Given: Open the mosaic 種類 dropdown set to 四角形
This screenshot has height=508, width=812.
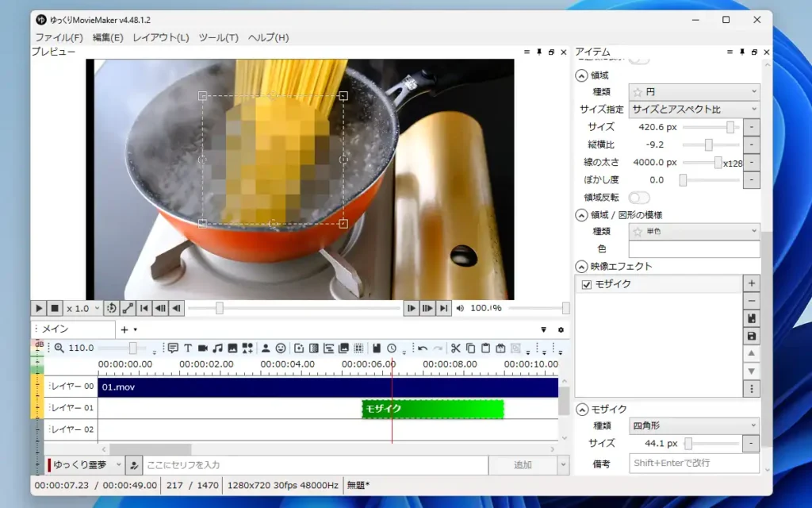Looking at the screenshot, I should (694, 425).
